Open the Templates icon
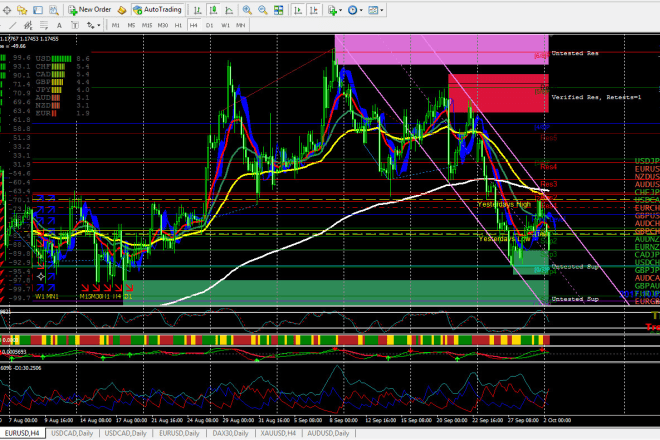 click(x=373, y=10)
